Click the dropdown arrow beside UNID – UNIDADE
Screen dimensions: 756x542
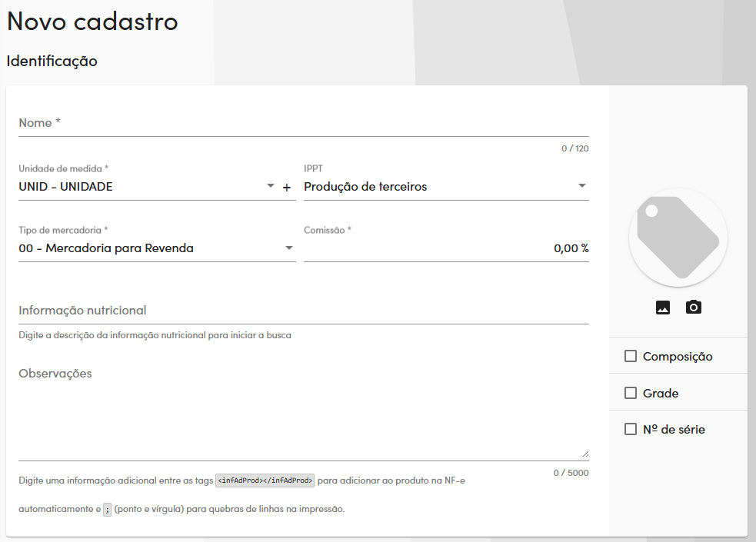pyautogui.click(x=270, y=187)
